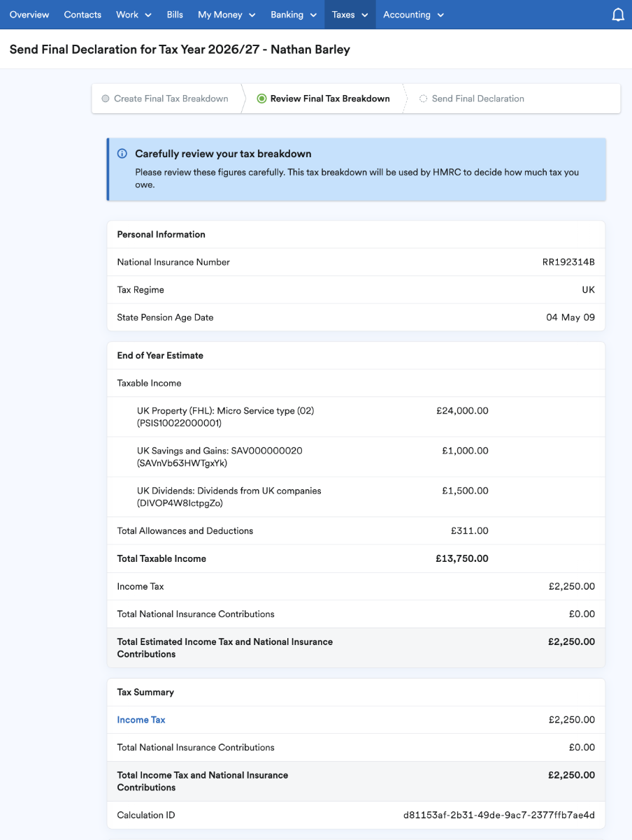Open the notifications bell icon
This screenshot has width=632, height=840.
coord(618,15)
